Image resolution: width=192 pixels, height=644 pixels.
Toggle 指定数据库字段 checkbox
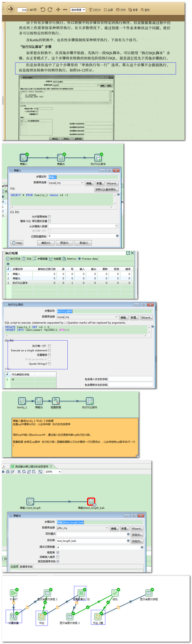point(58,561)
